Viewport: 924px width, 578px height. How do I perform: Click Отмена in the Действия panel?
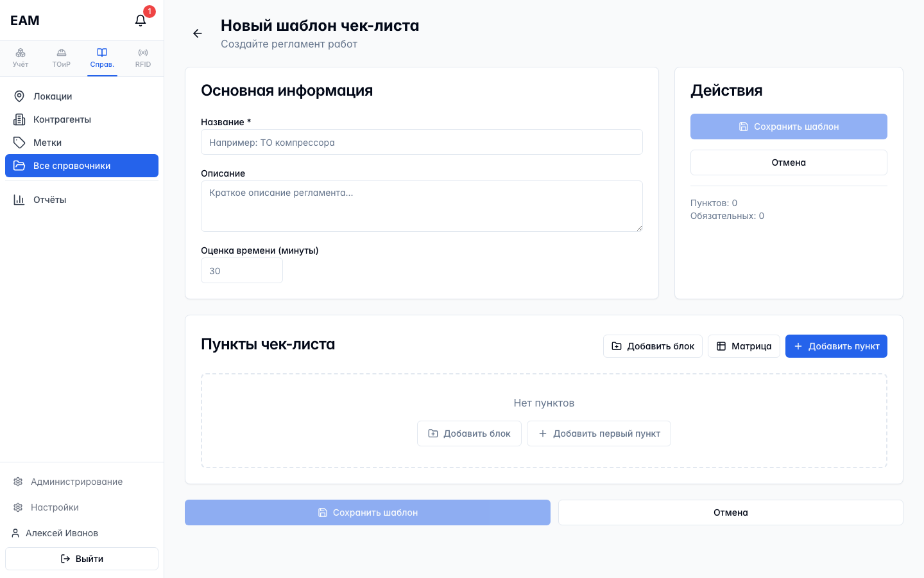tap(789, 162)
